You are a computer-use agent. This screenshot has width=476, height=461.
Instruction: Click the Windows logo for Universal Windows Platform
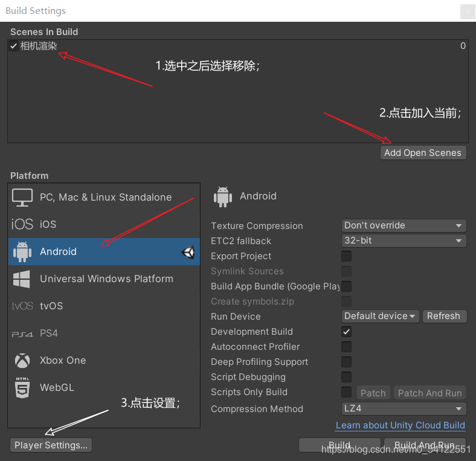22,279
